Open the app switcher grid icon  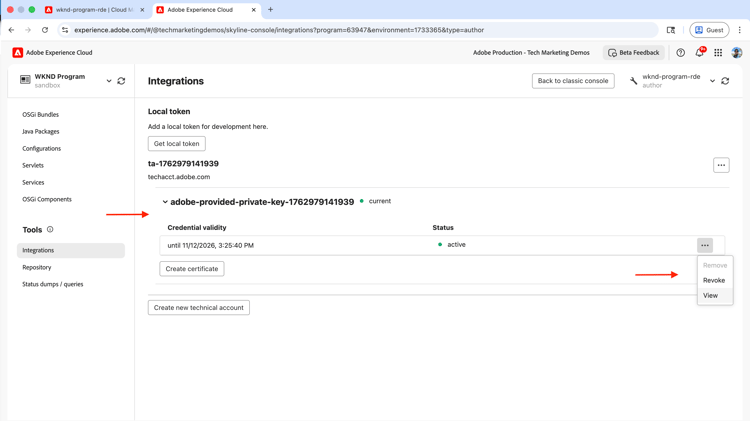[x=718, y=53]
